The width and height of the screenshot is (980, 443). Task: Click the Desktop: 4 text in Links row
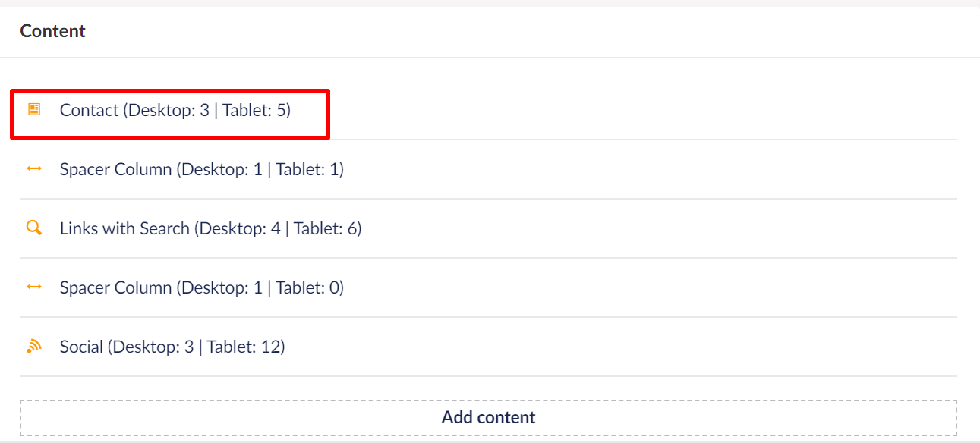pos(241,228)
